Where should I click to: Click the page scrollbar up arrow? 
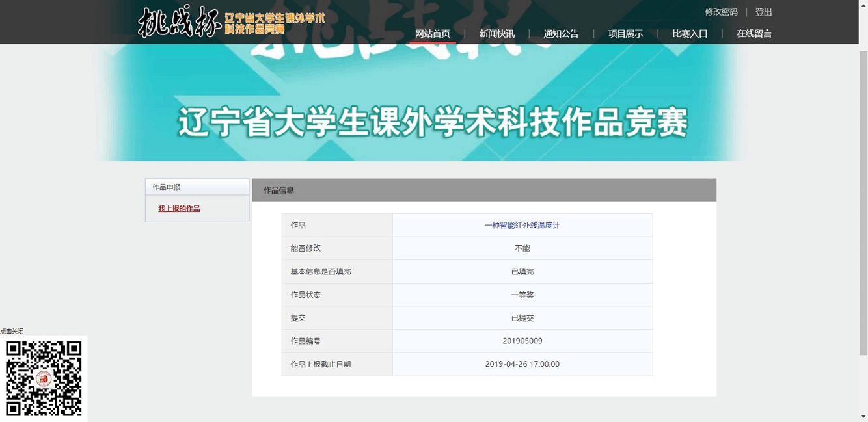tap(863, 5)
